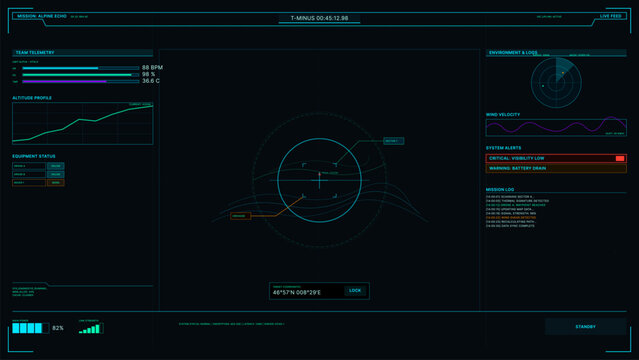Click the second equipment row's status badge
This screenshot has width=639, height=360.
(x=55, y=174)
